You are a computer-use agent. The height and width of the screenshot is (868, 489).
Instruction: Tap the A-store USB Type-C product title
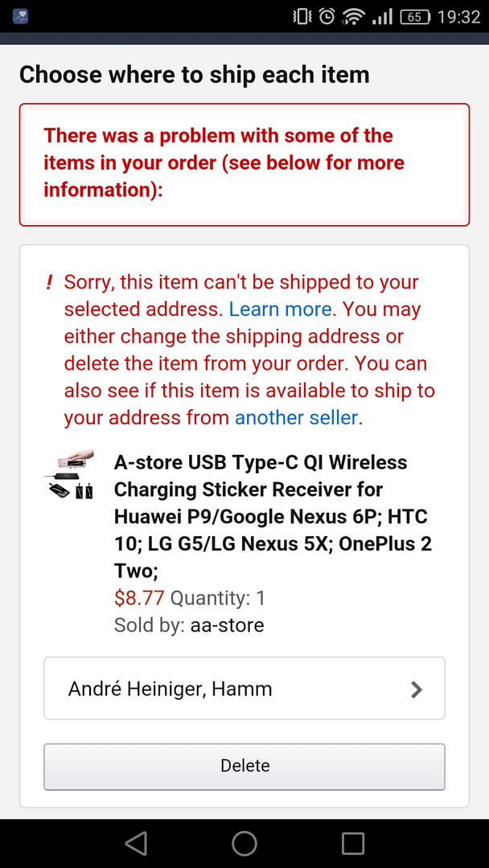click(273, 516)
